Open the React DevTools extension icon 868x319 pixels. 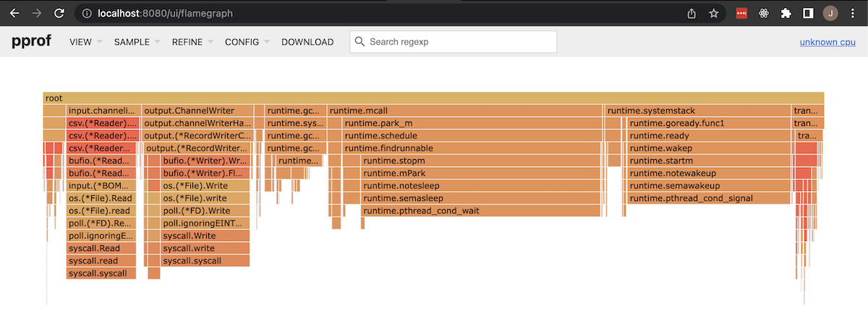tap(763, 13)
